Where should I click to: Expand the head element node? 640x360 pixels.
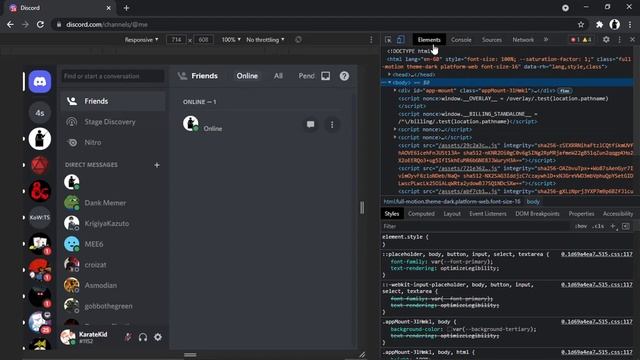(x=389, y=74)
